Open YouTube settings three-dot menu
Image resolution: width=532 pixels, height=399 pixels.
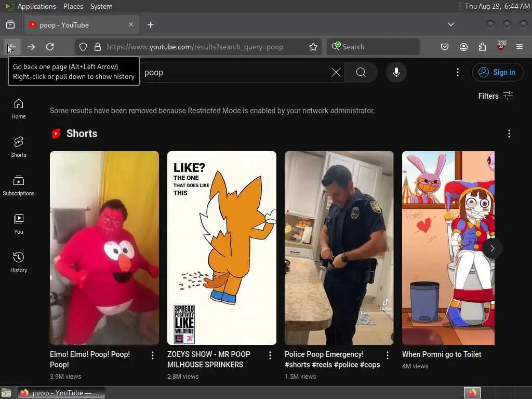(458, 72)
